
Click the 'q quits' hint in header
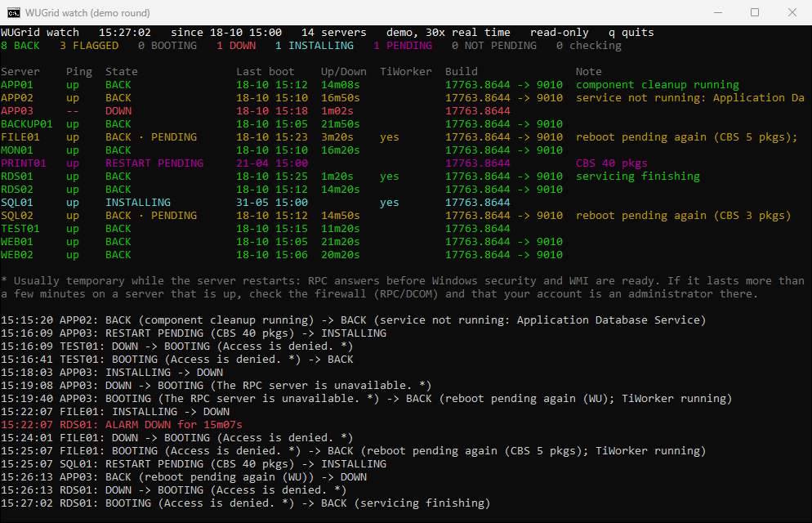click(631, 33)
